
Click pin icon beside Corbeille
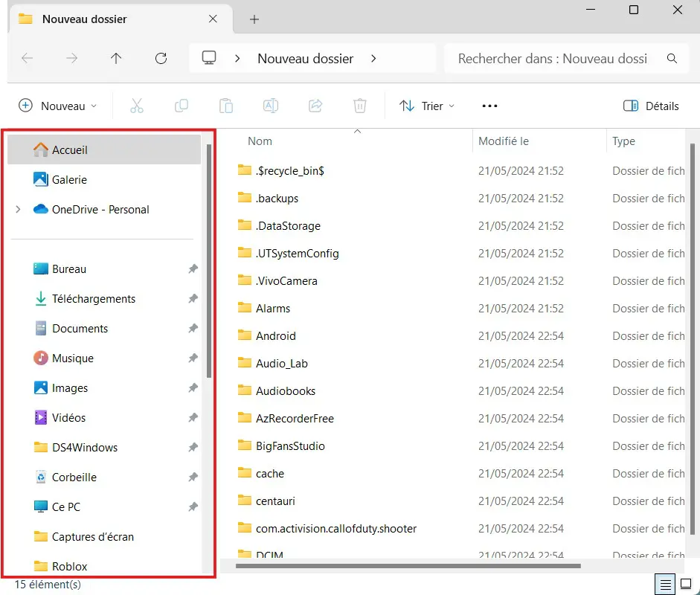click(x=193, y=477)
